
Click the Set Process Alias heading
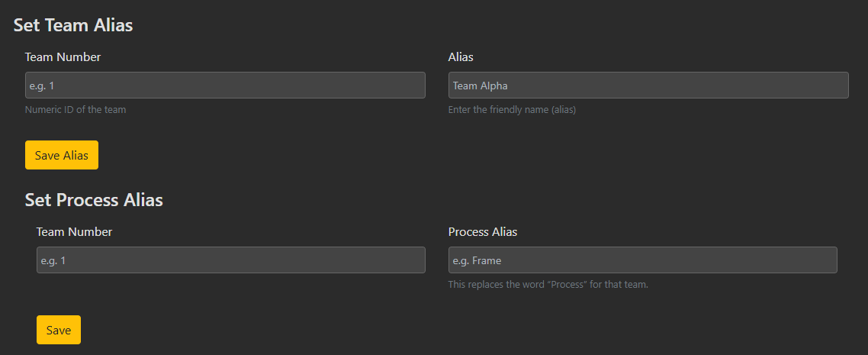(94, 200)
